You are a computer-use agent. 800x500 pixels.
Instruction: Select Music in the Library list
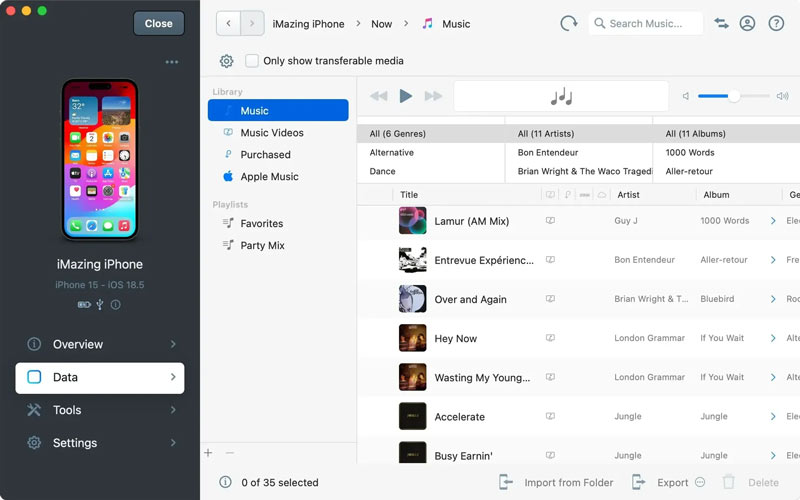[278, 110]
